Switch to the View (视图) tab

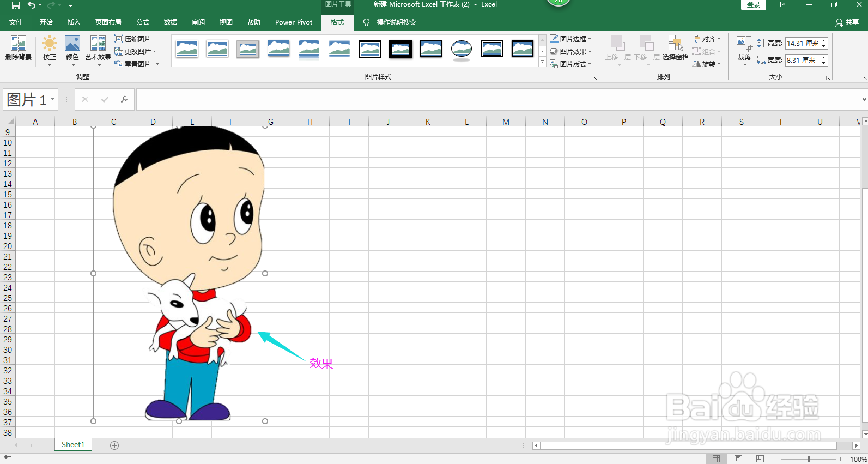coord(226,22)
